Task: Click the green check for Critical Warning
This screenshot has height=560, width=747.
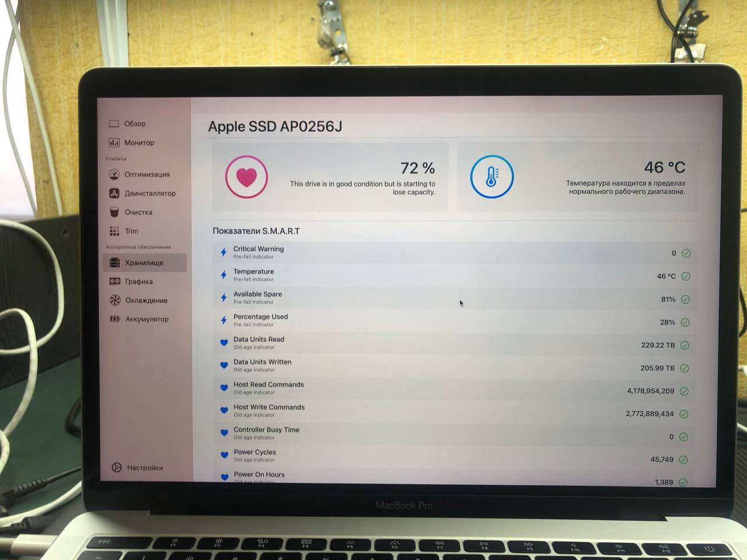Action: (686, 253)
